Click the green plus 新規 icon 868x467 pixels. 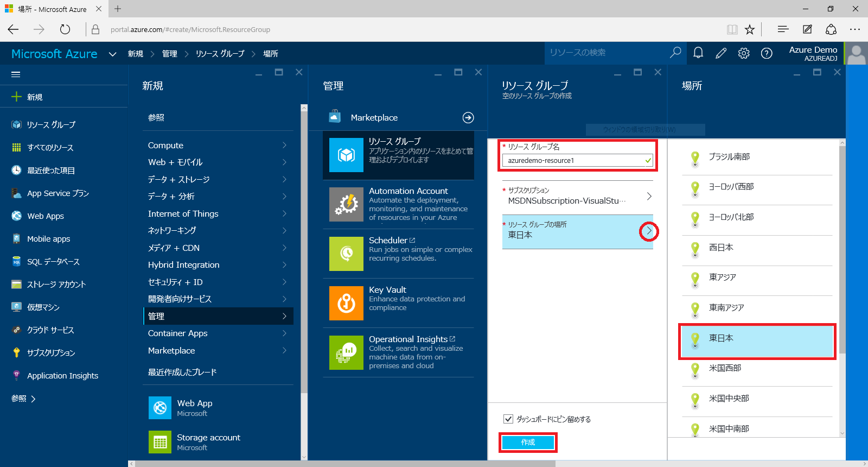click(x=17, y=97)
